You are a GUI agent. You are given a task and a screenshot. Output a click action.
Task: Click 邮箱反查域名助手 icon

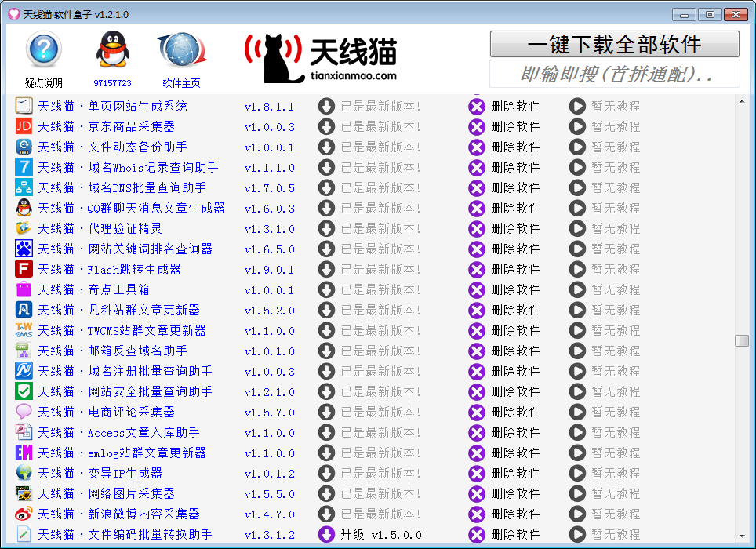(24, 351)
